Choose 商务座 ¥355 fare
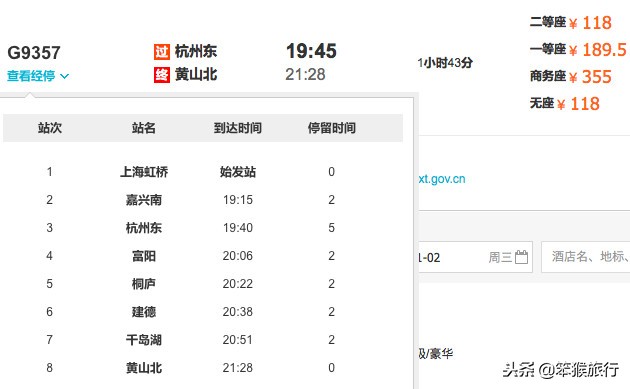Screen dimensions: 630x389 point(571,76)
